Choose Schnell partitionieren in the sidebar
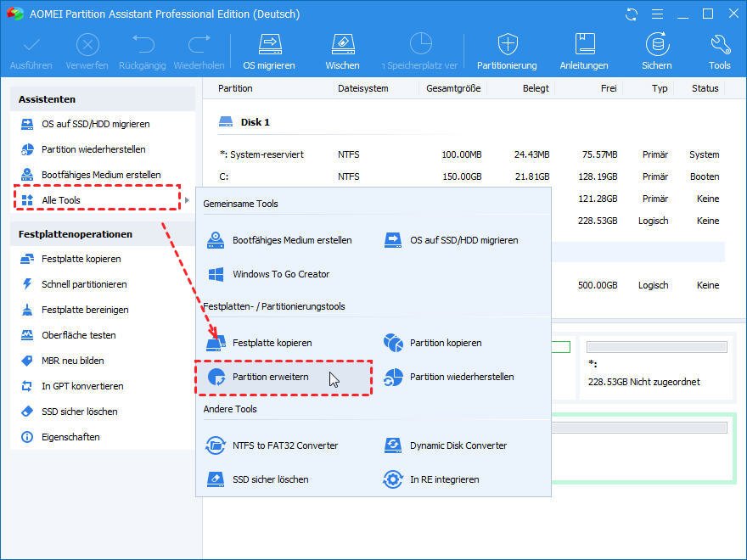 84,284
